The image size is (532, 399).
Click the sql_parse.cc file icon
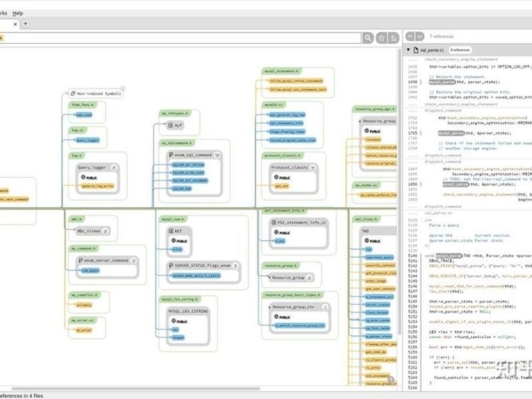pos(416,50)
